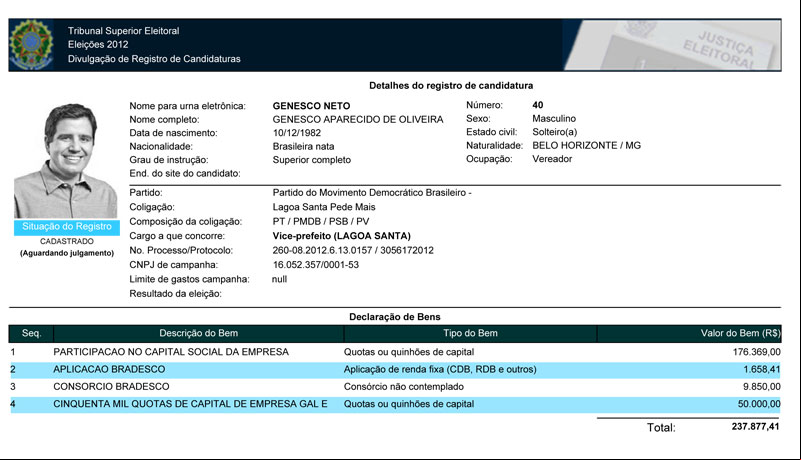Click the Situação do Registro label
This screenshot has width=801, height=460.
coord(67,226)
